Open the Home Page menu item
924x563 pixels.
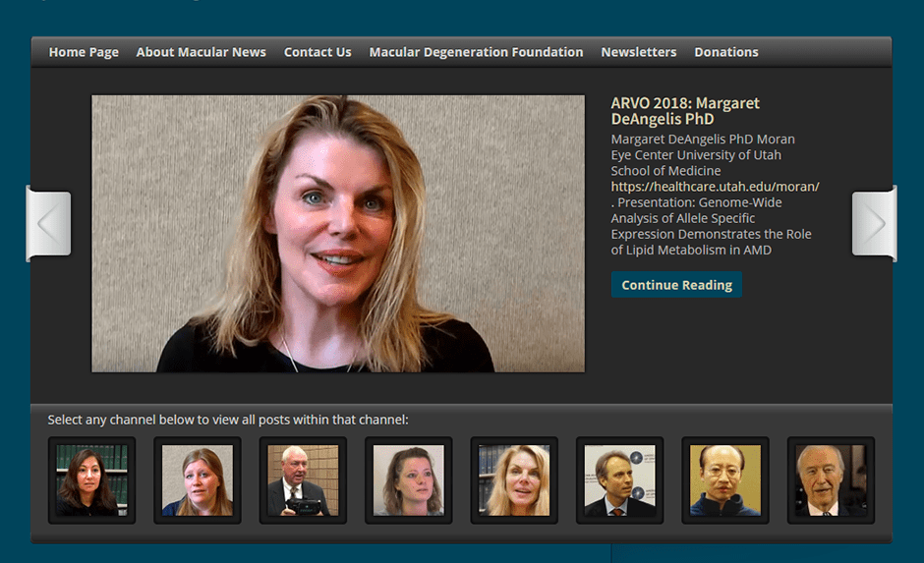(84, 52)
